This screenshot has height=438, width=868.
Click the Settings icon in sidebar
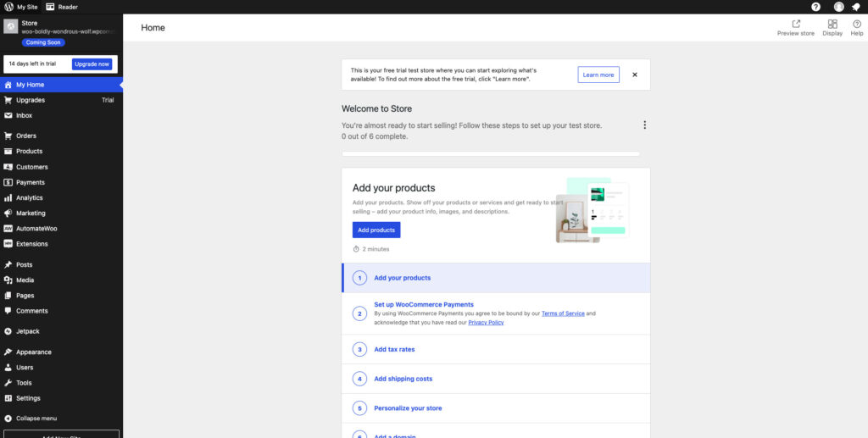(8, 398)
